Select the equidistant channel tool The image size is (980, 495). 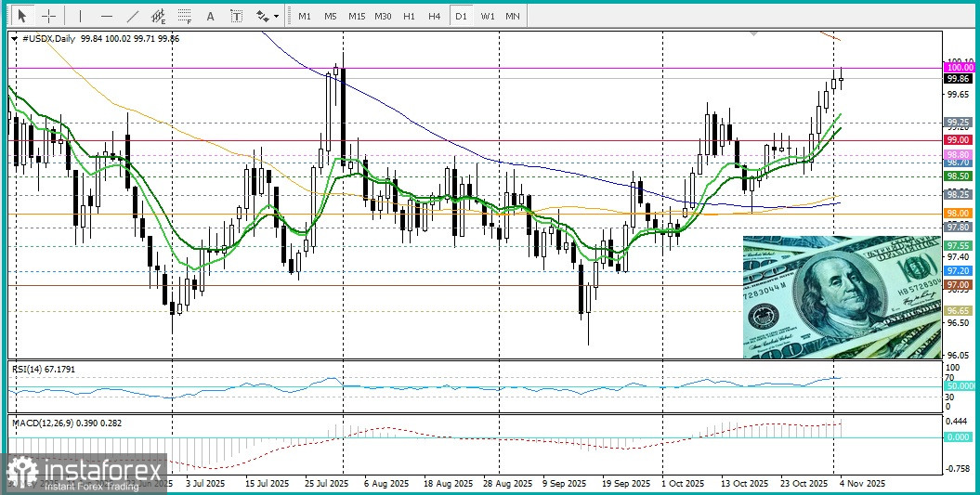pos(159,16)
